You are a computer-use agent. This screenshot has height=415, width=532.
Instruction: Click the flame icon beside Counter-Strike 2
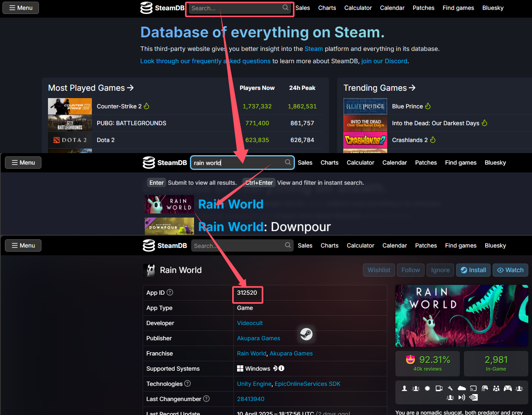click(146, 106)
